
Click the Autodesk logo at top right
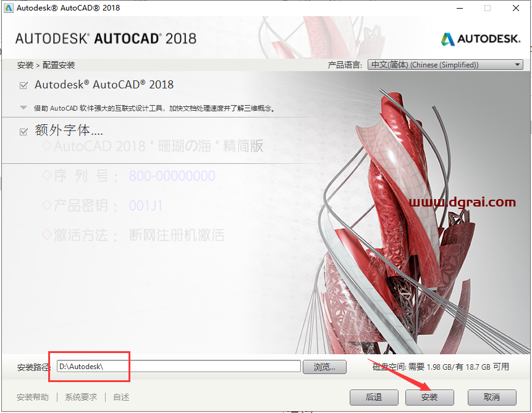click(x=481, y=39)
